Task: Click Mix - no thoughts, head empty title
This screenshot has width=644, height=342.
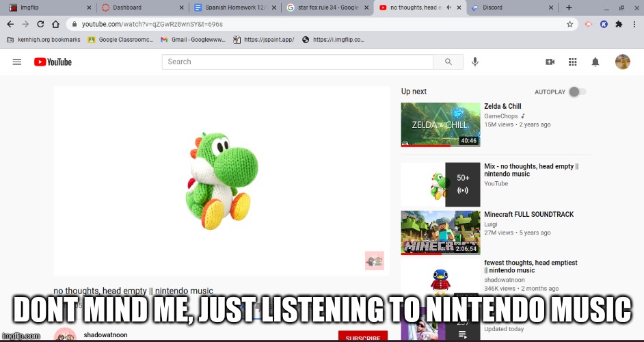Action: pos(531,170)
